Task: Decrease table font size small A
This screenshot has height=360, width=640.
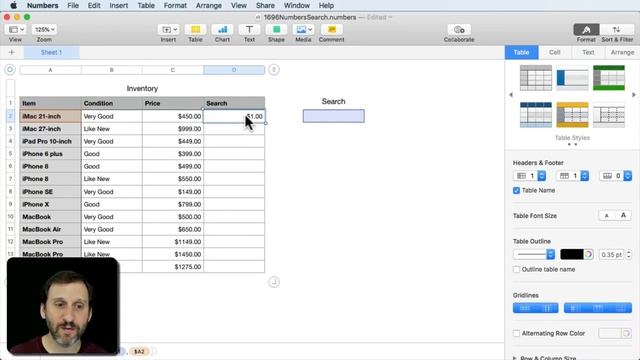Action: [x=607, y=216]
